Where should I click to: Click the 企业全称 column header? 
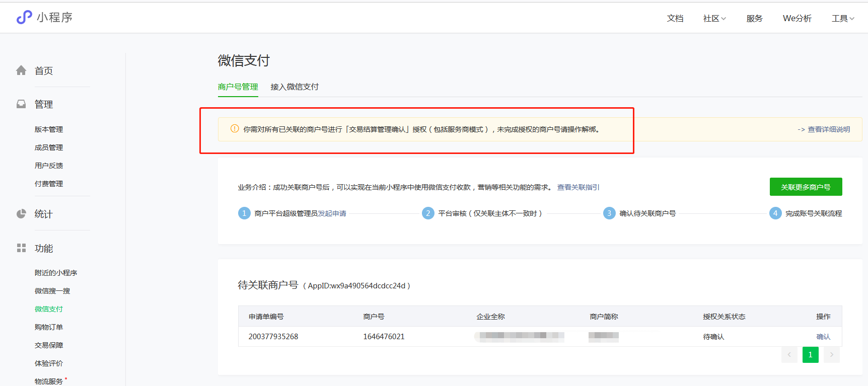tap(490, 317)
